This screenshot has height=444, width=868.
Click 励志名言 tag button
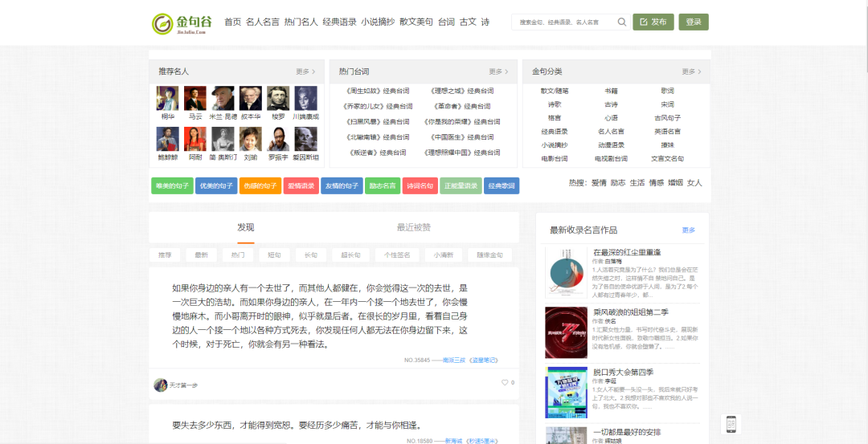coord(383,185)
